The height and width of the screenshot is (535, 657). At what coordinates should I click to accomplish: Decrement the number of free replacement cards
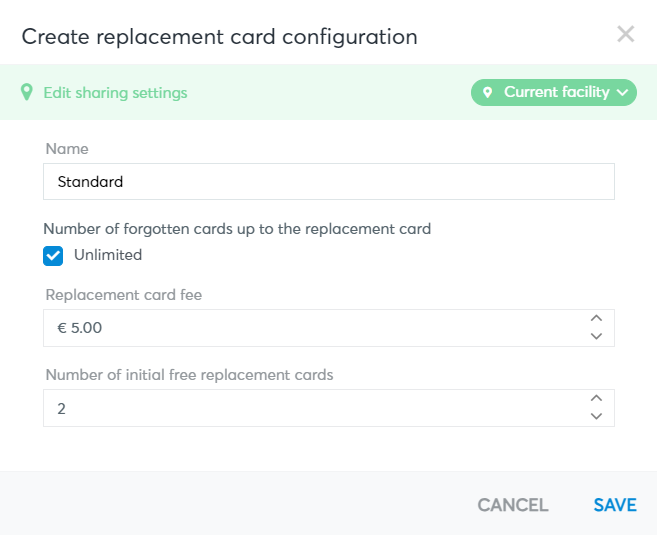click(596, 416)
